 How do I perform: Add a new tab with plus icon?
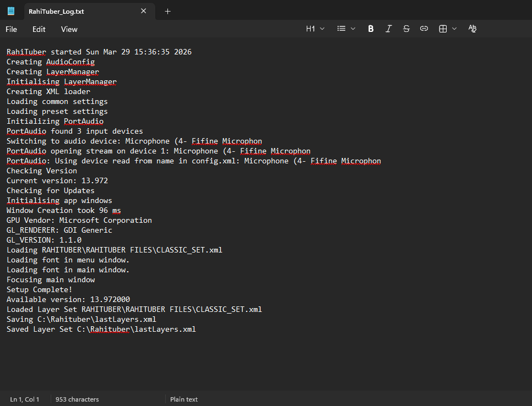pyautogui.click(x=168, y=11)
